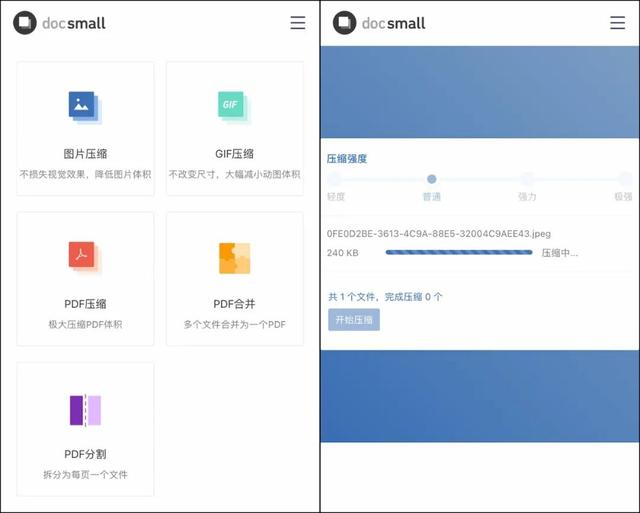The height and width of the screenshot is (513, 640).
Task: Open the hamburger menu on the left screen
Action: pyautogui.click(x=298, y=23)
